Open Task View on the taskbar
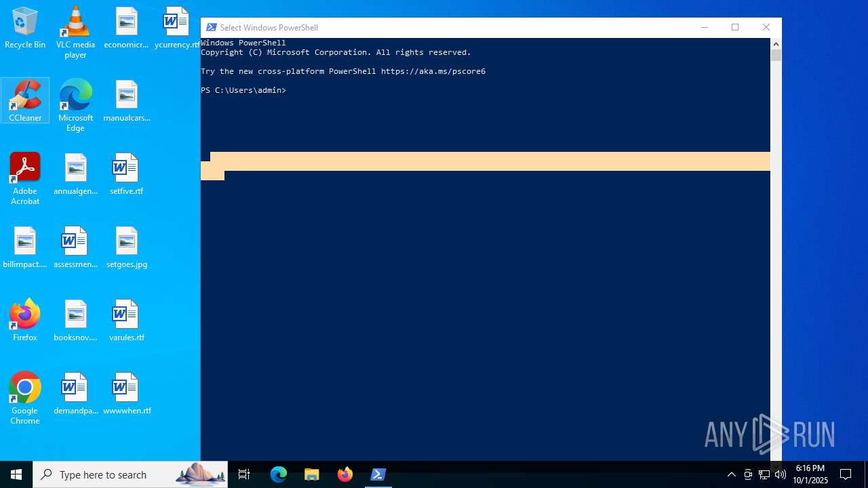868x488 pixels. (x=244, y=474)
